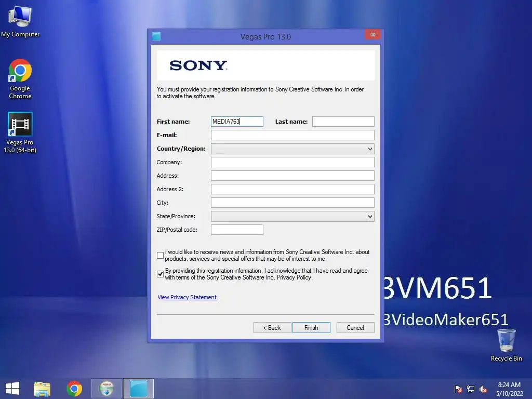Switch to the installer app in taskbar
Image resolution: width=532 pixels, height=399 pixels.
click(x=107, y=389)
